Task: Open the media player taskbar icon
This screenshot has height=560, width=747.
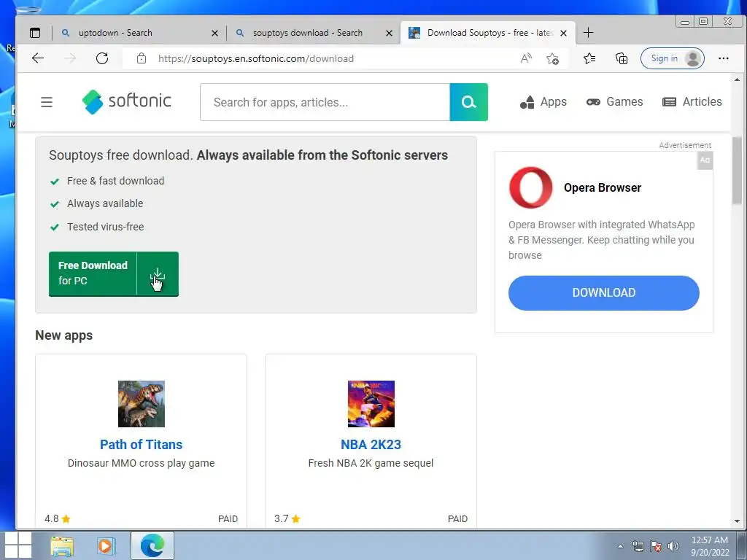Action: point(106,545)
